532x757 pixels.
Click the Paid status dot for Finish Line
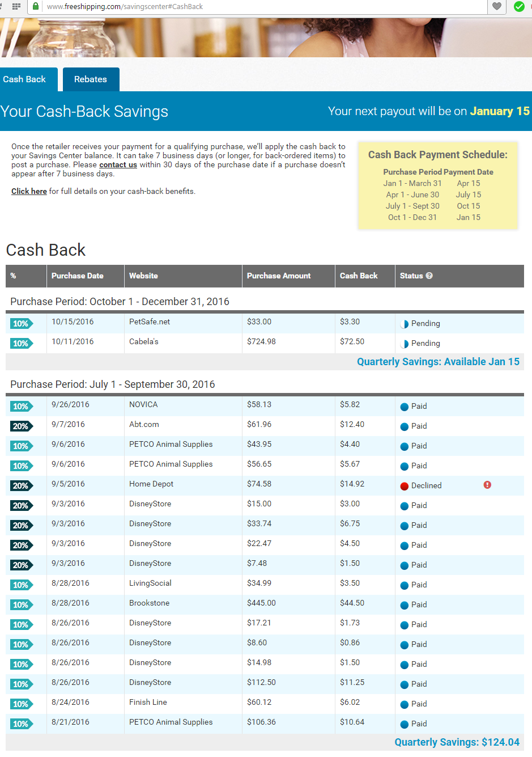[x=405, y=704]
